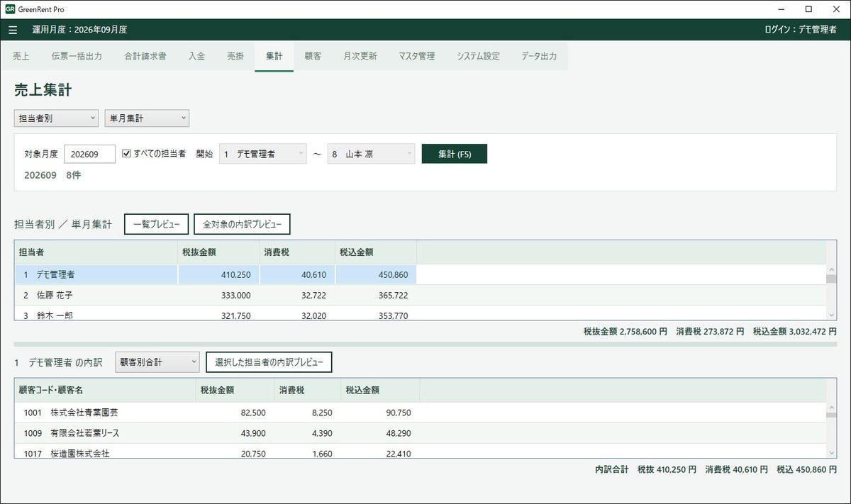Click the 32,020 tax cell
Image resolution: width=851 pixels, height=504 pixels.
tap(297, 315)
